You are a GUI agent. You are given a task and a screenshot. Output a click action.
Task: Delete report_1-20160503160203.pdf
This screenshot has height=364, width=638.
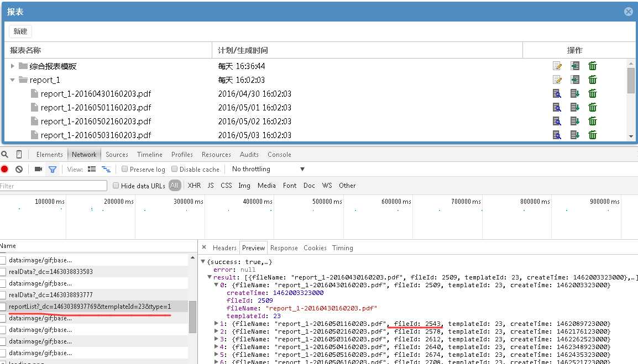[593, 135]
